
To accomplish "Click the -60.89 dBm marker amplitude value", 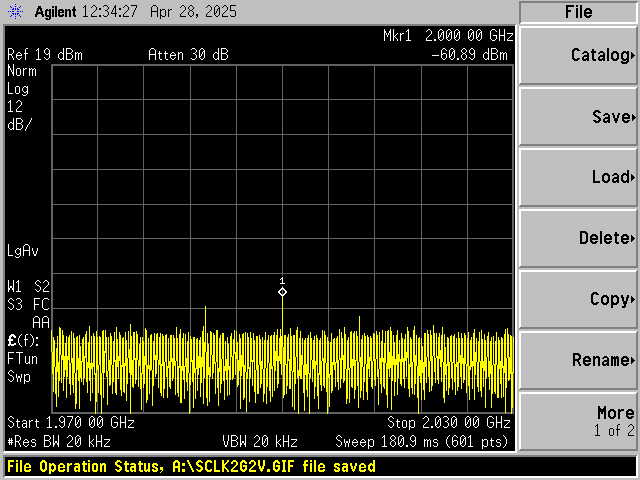I will [x=469, y=55].
